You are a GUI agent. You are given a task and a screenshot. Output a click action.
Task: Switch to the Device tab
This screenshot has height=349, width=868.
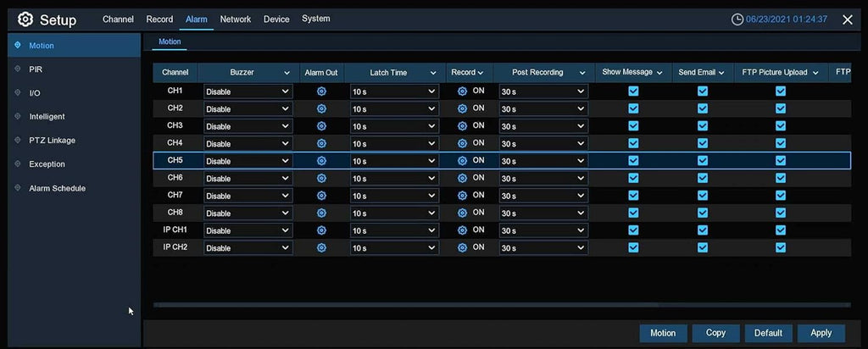point(276,19)
